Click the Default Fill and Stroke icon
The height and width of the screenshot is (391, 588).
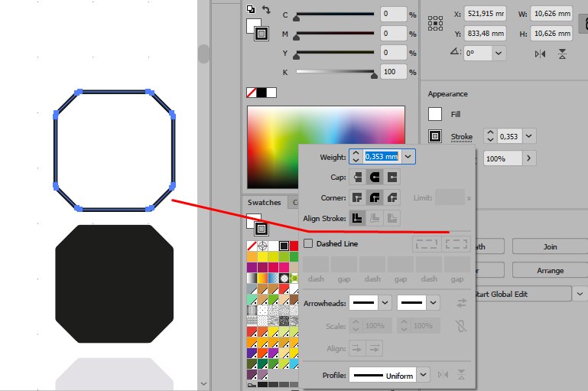pos(251,9)
